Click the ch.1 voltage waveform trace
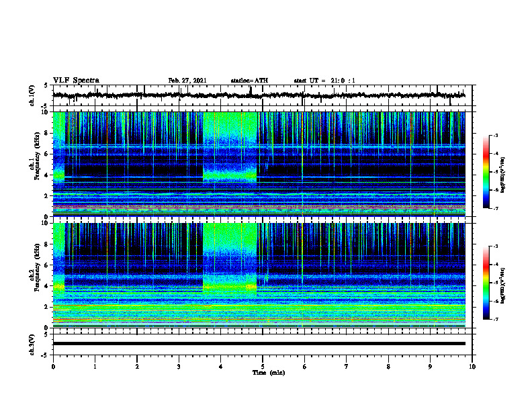Screen dimensions: 532x411 click(259, 95)
